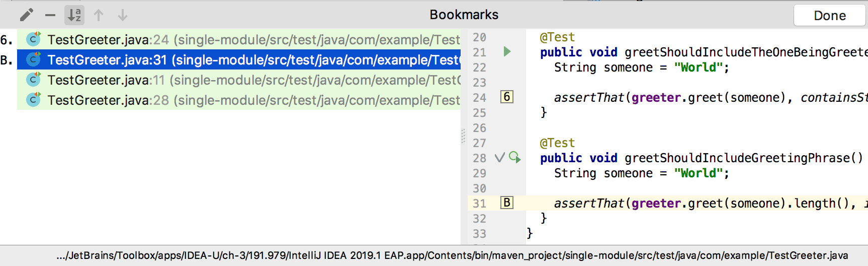Click greetShouldIncludeTheOneBeingGreeted method name
The width and height of the screenshot is (868, 266).
[x=746, y=52]
